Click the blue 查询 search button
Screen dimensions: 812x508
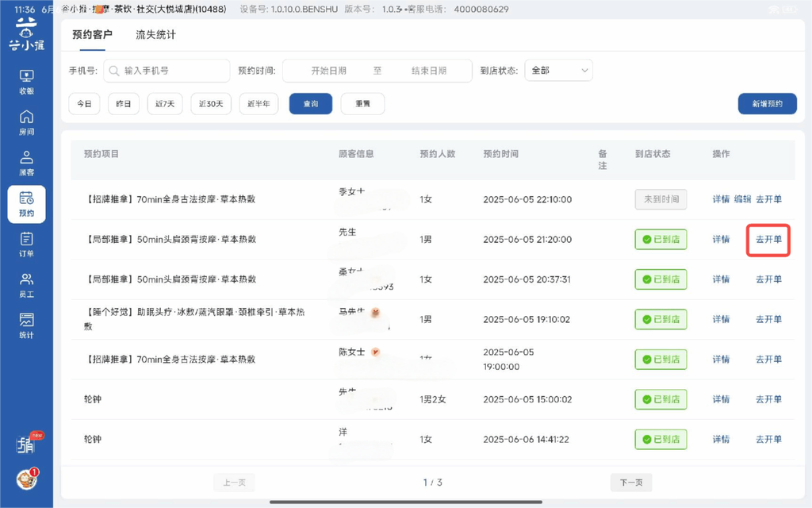point(311,104)
